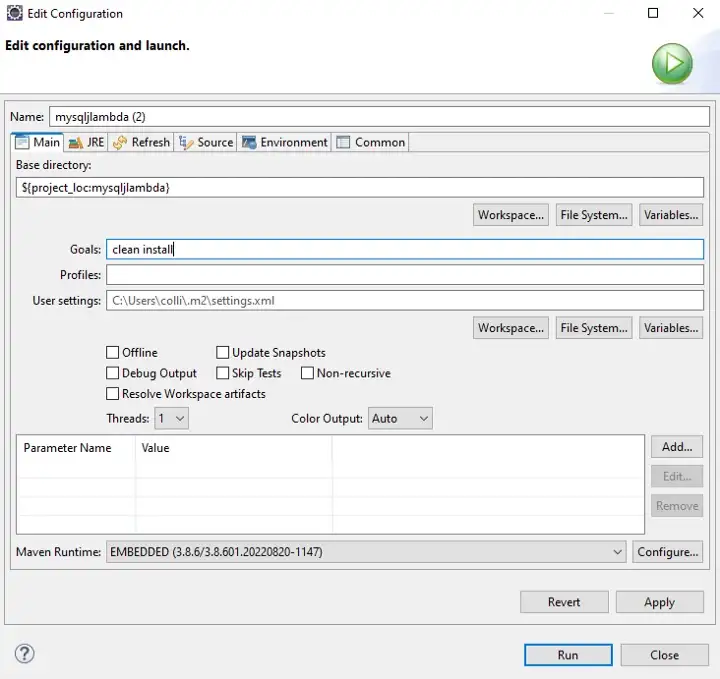Open the help question mark icon
Screen dimensions: 720x679
tap(24, 653)
